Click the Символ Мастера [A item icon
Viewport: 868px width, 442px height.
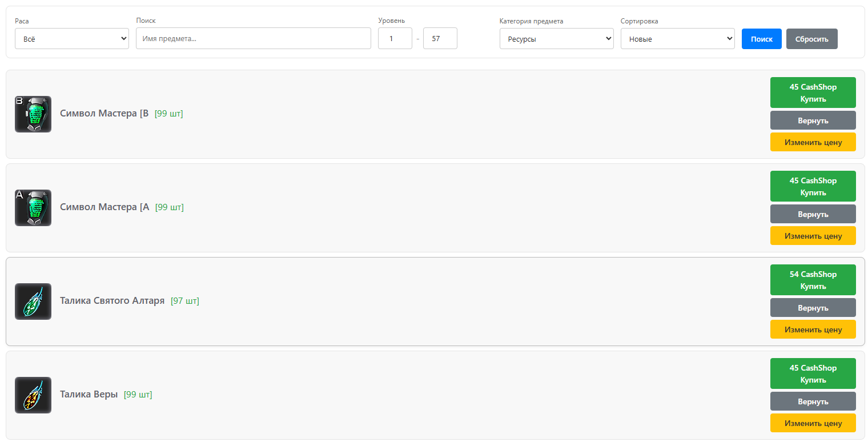tap(33, 208)
